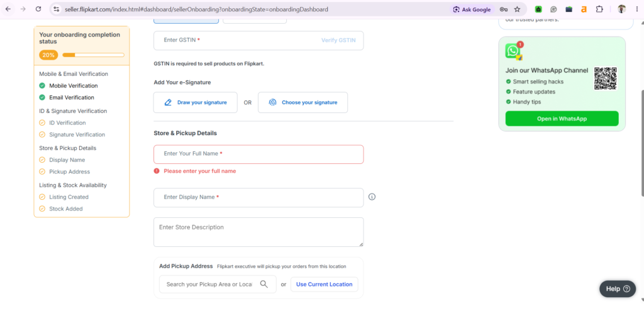The width and height of the screenshot is (644, 326).
Task: Click the onboarding progress bar
Action: [93, 55]
